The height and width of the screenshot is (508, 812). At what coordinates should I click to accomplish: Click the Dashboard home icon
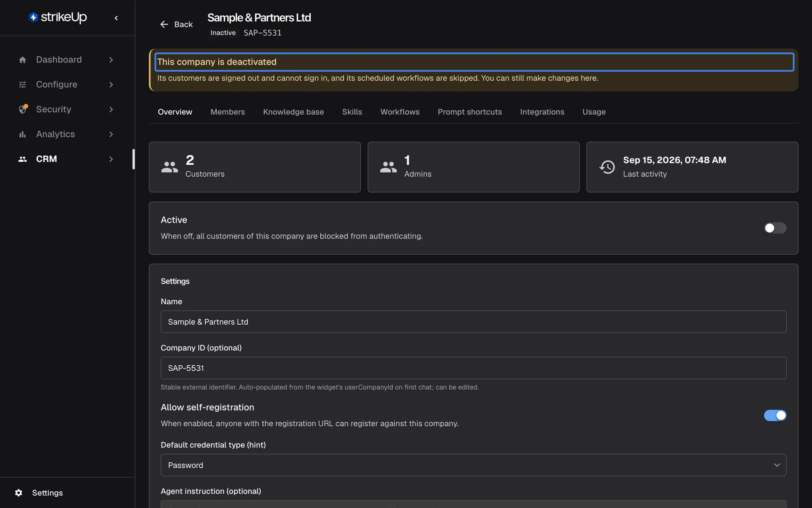point(23,60)
